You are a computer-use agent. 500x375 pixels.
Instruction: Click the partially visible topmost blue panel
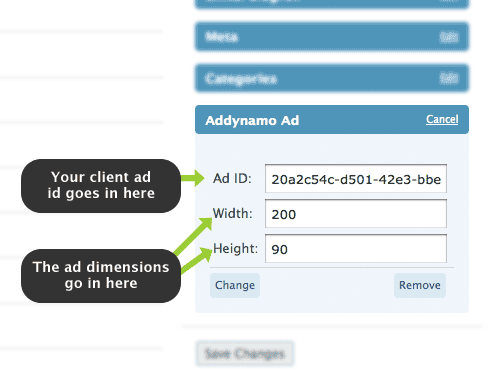pos(332,3)
